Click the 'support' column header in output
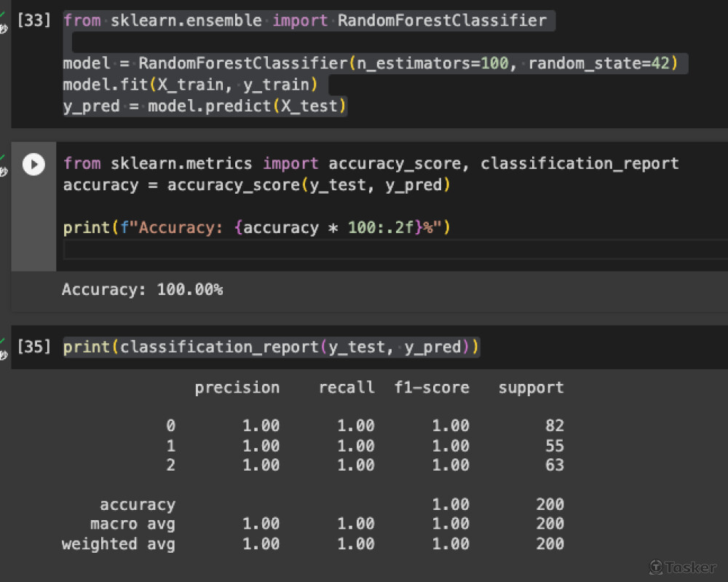 [x=531, y=388]
